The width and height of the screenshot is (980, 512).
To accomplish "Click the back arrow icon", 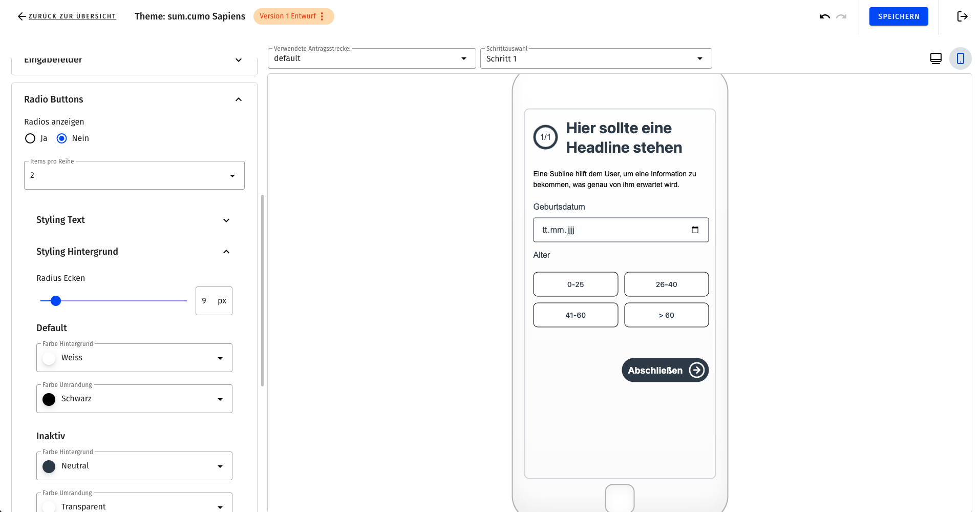I will [22, 16].
